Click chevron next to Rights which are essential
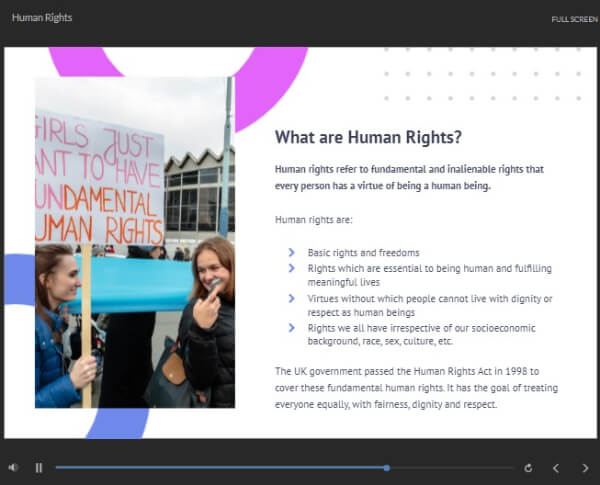This screenshot has height=485, width=600. pyautogui.click(x=292, y=268)
